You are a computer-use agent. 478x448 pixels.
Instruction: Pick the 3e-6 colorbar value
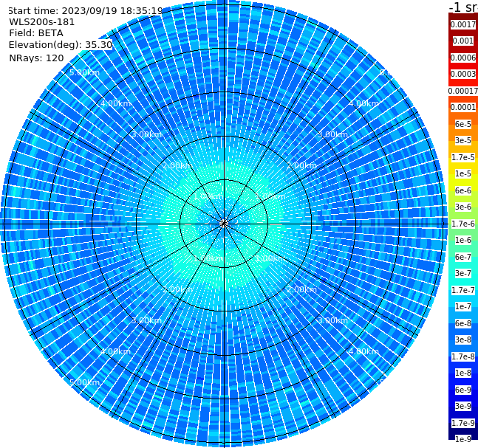tap(463, 207)
